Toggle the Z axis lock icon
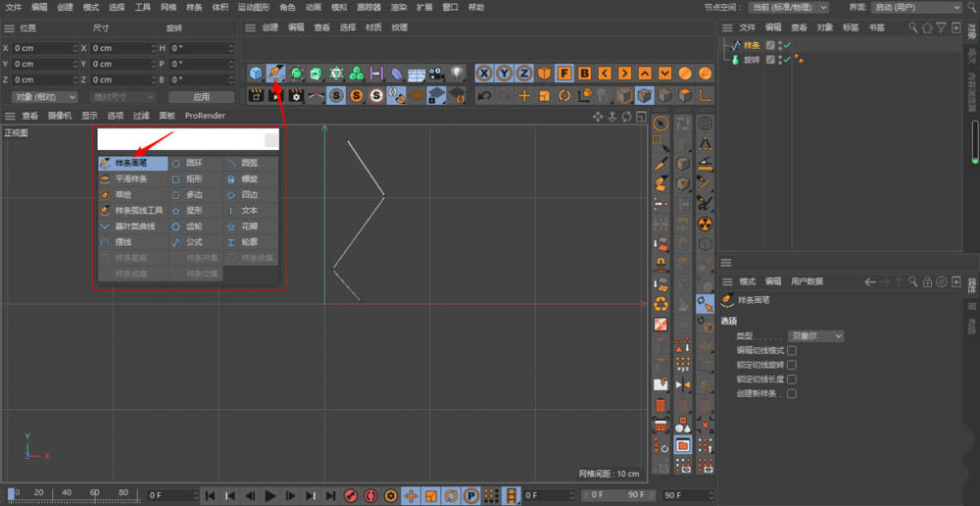 [523, 74]
